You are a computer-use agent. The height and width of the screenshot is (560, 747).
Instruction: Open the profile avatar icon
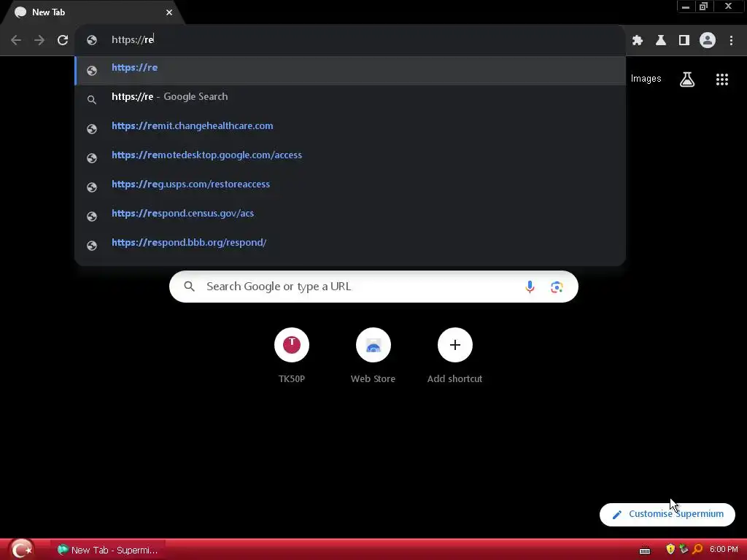pyautogui.click(x=708, y=40)
